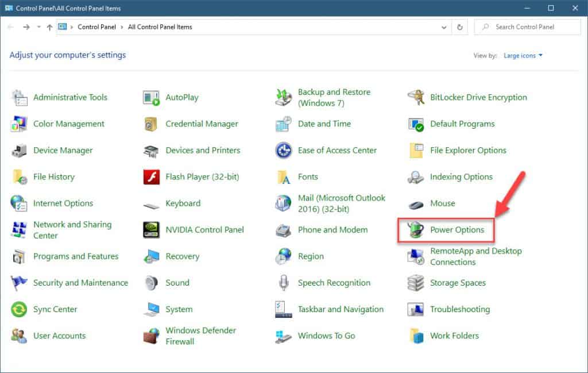Open Backup and Restore (Windows 7)
Image resolution: width=588 pixels, height=373 pixels.
334,97
